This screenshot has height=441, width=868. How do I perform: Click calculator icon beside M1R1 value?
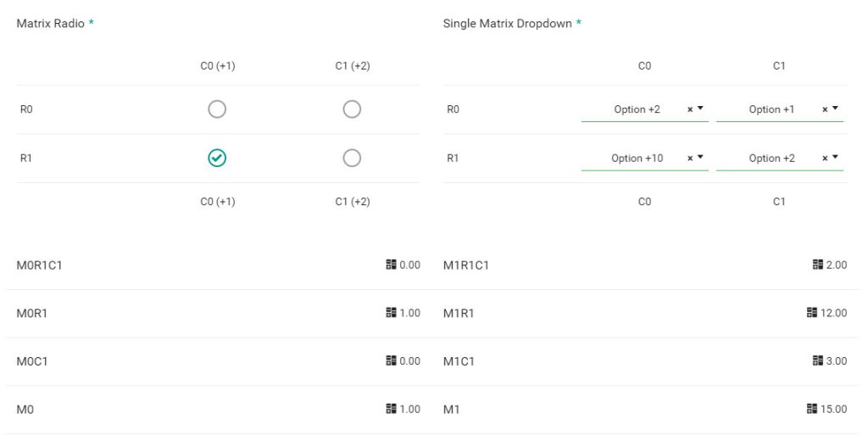pos(812,312)
